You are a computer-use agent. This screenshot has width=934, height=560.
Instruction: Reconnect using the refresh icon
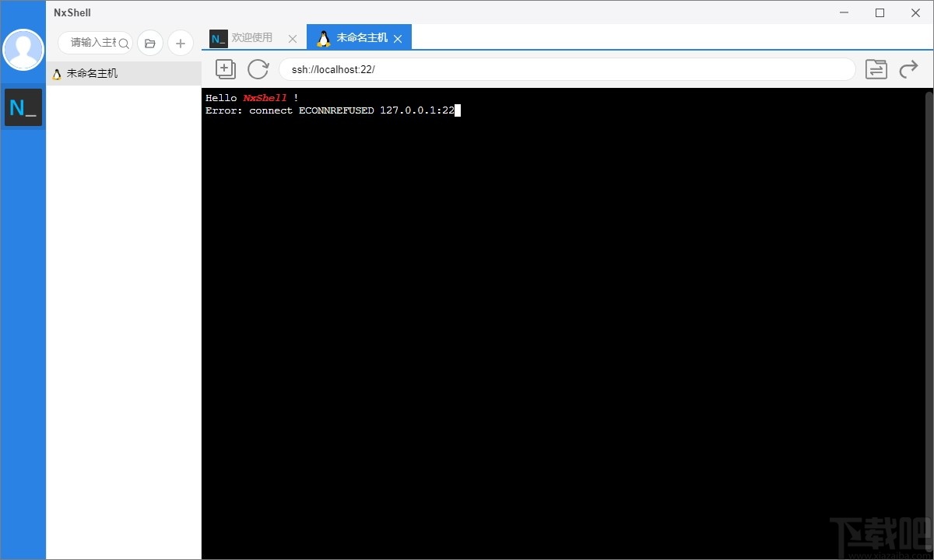258,69
